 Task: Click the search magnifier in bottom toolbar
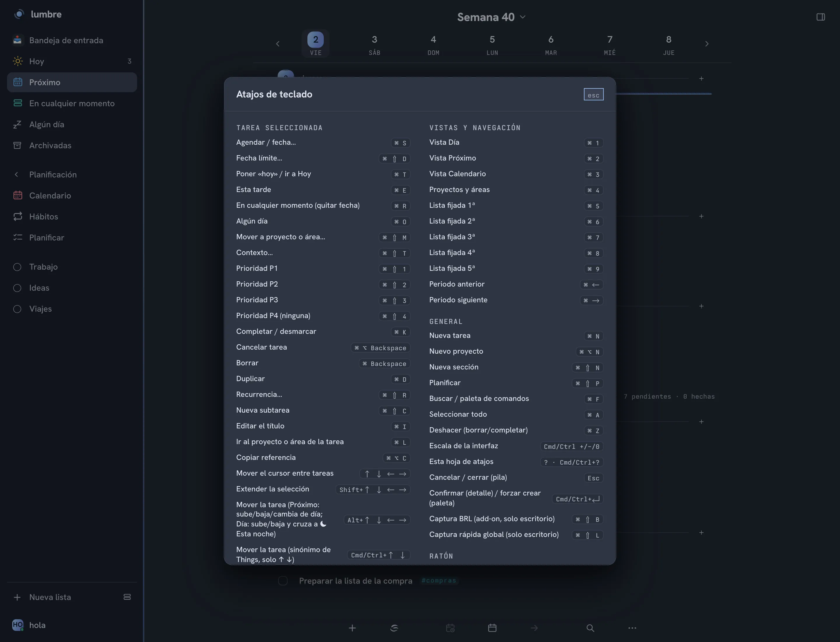pyautogui.click(x=590, y=628)
